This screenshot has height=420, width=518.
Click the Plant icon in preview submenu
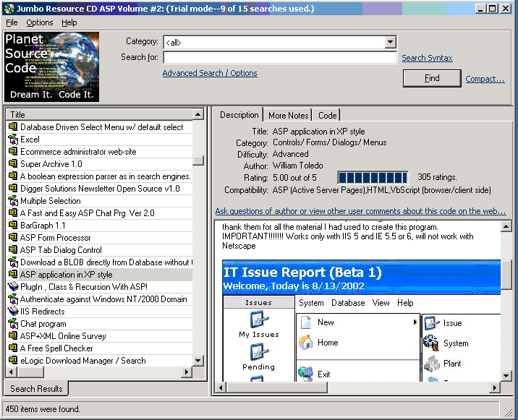click(432, 364)
